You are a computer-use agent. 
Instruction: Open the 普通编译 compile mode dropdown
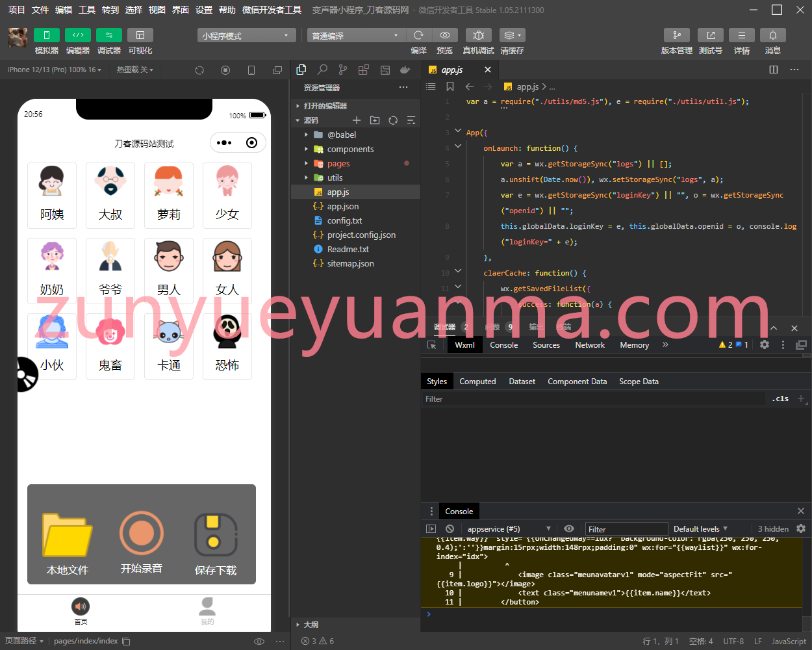point(357,36)
